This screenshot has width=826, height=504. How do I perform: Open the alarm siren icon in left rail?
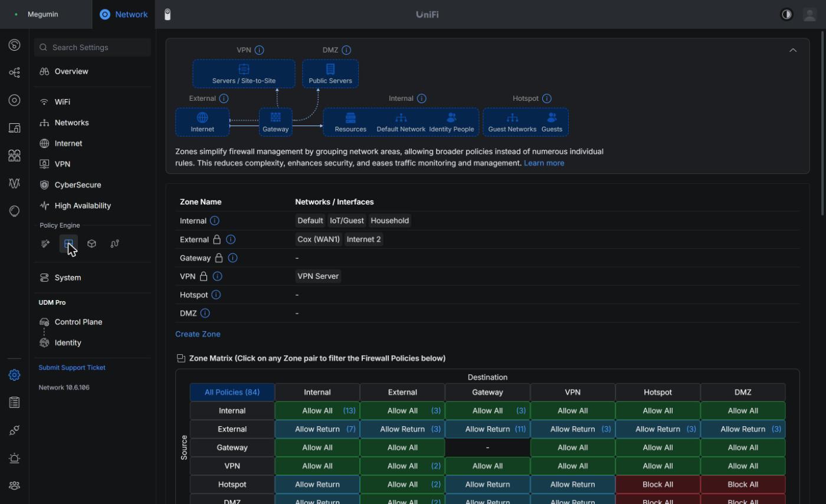15,458
